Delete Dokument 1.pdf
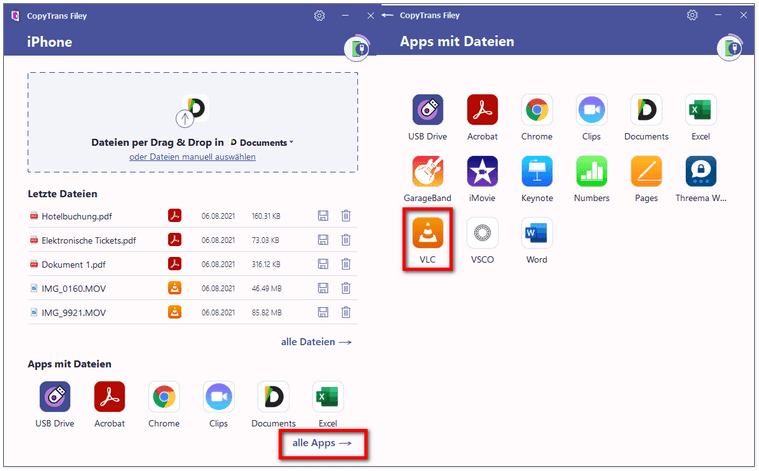This screenshot has height=471, width=759. coord(346,264)
